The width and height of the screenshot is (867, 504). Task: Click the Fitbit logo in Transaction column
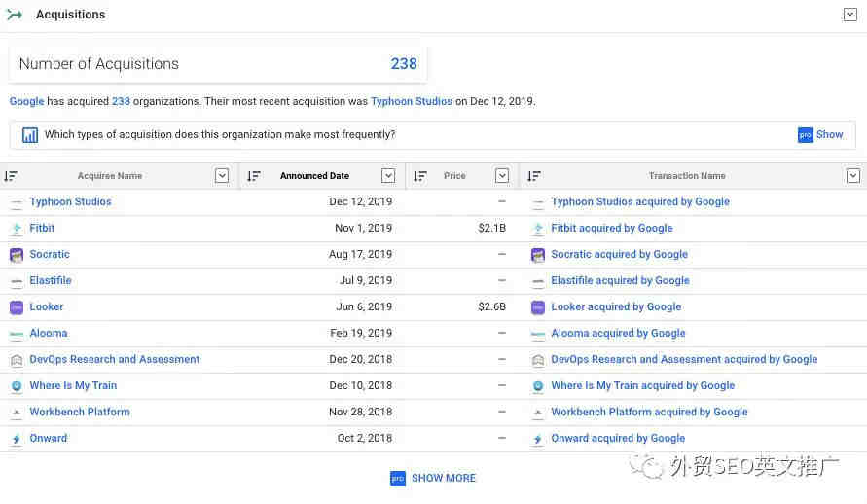[538, 229]
